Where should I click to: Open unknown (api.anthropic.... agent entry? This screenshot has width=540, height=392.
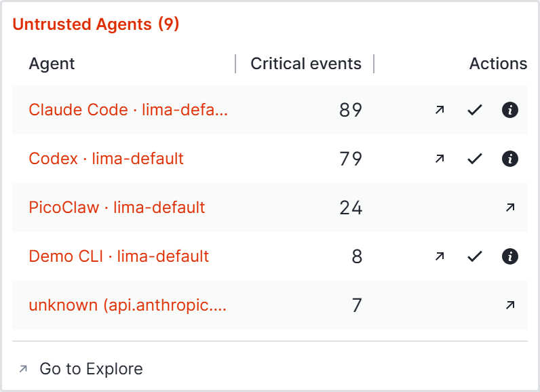[x=128, y=305]
